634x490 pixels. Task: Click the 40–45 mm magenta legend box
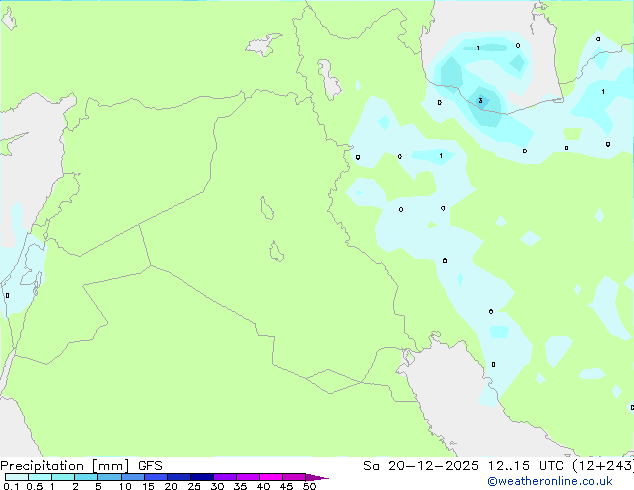(x=271, y=477)
